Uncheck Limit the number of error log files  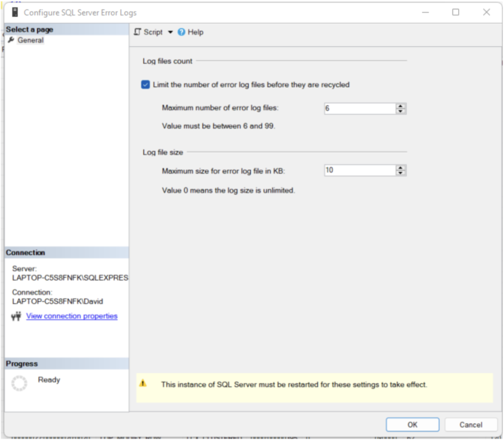[145, 85]
